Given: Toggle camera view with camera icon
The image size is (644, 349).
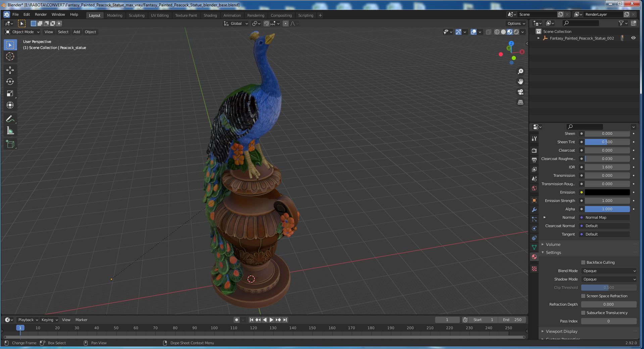Looking at the screenshot, I should click(521, 92).
